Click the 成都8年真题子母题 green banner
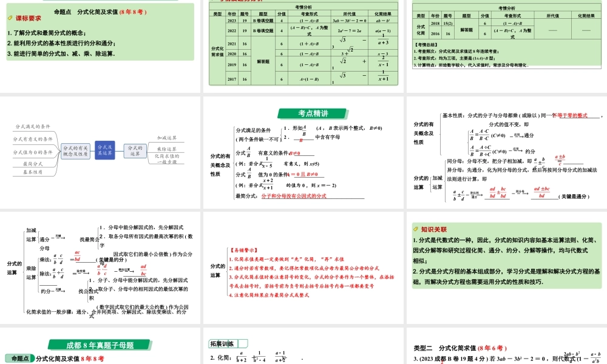Viewport: 607px width, 364px height. click(x=100, y=345)
